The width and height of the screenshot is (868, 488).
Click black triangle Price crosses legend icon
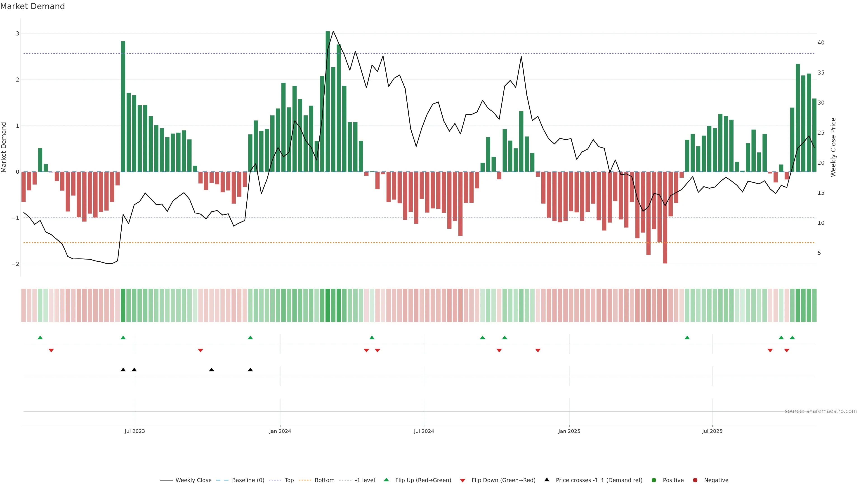[547, 480]
